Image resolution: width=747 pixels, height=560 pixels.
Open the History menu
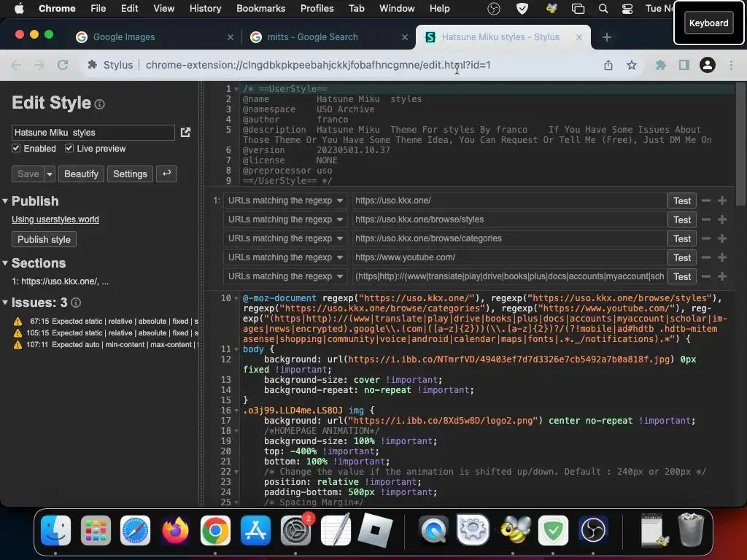205,8
